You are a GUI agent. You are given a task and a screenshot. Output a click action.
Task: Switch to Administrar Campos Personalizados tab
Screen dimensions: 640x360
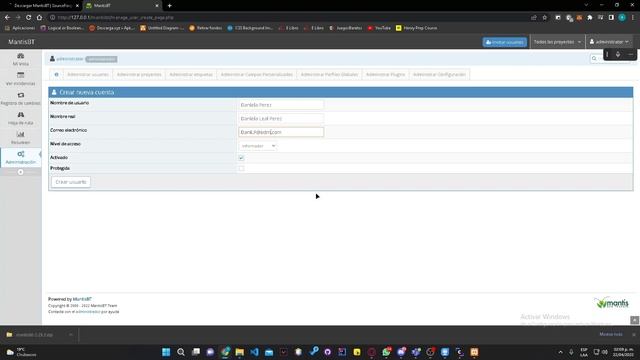[x=256, y=75]
